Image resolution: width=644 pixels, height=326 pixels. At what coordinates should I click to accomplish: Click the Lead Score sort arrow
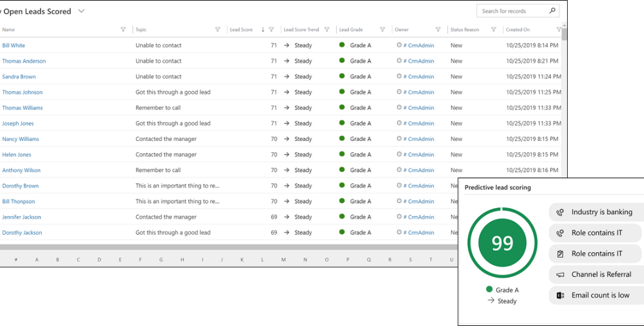pyautogui.click(x=263, y=30)
